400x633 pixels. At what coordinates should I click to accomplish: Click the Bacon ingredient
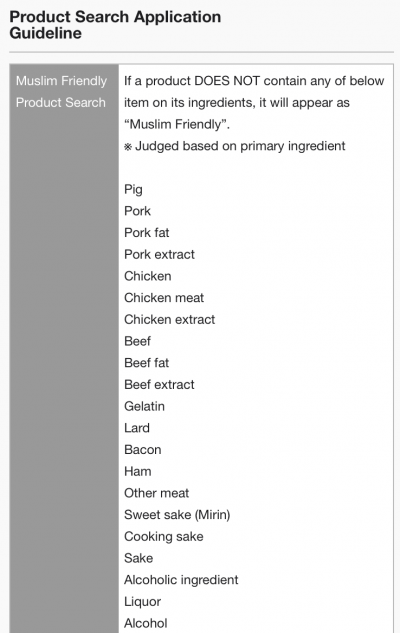[x=143, y=450]
